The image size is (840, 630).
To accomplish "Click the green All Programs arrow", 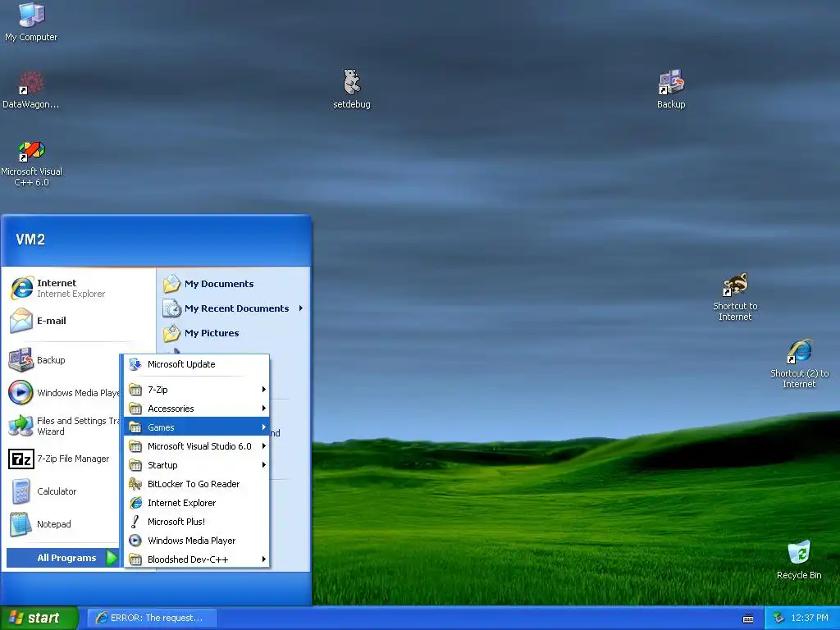I will coord(112,558).
